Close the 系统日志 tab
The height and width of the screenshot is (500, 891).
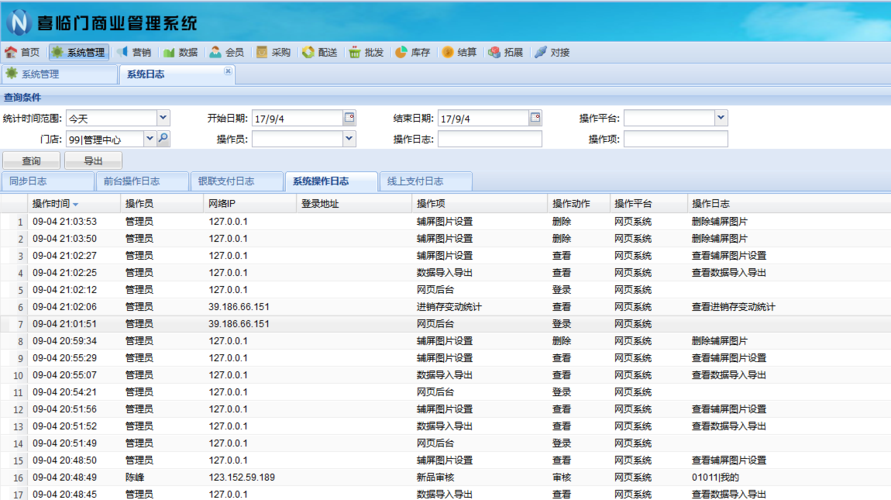[x=228, y=71]
